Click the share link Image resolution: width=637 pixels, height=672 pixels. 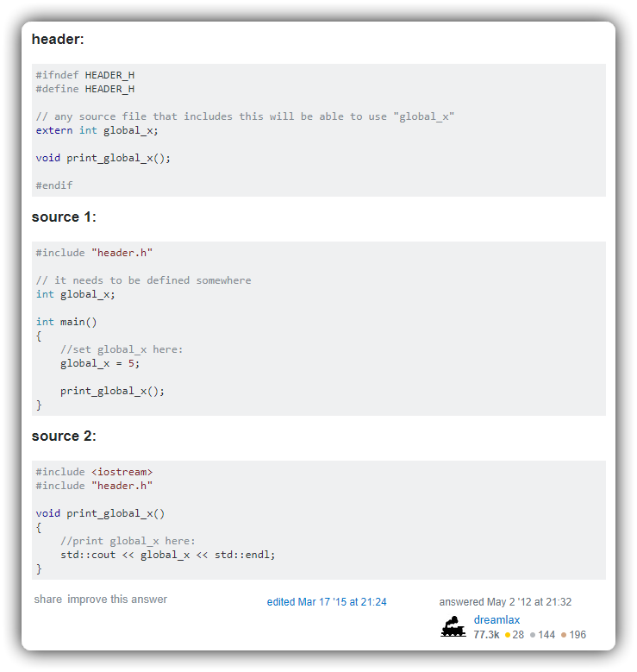48,600
